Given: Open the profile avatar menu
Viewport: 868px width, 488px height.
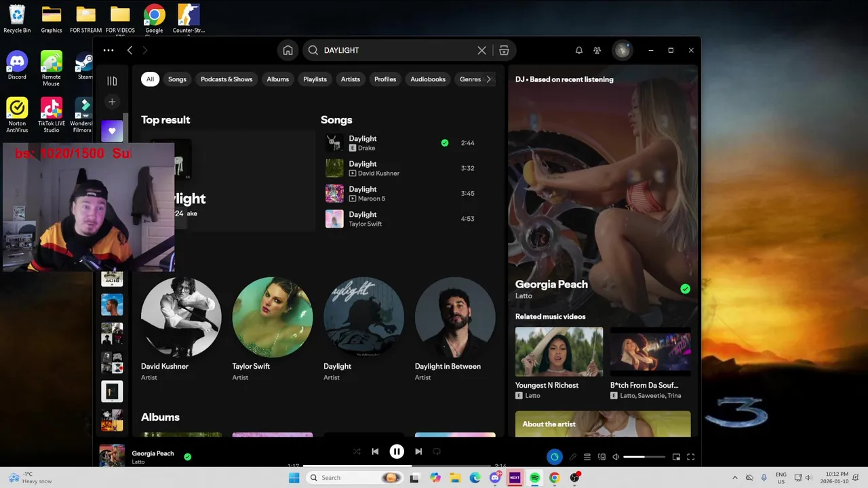Looking at the screenshot, I should coord(622,50).
